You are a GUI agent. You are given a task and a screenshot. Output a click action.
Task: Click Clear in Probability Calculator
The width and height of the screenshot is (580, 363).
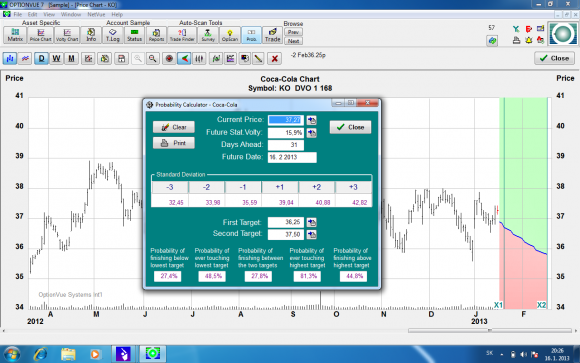(174, 127)
